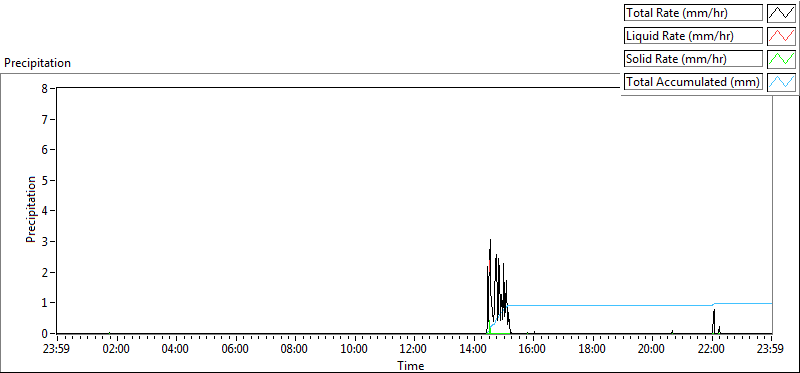Click the 20:00 time tick label
The height and width of the screenshot is (373, 800).
tap(653, 350)
